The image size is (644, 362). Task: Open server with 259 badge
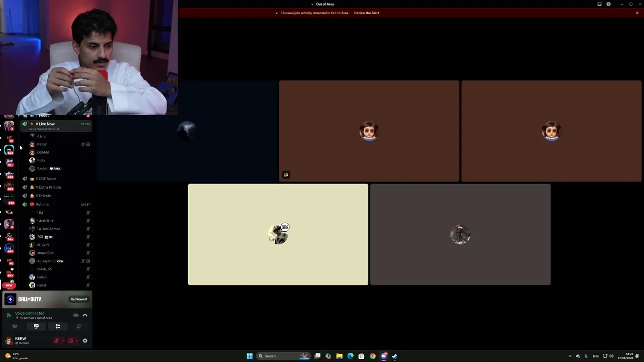tap(9, 187)
